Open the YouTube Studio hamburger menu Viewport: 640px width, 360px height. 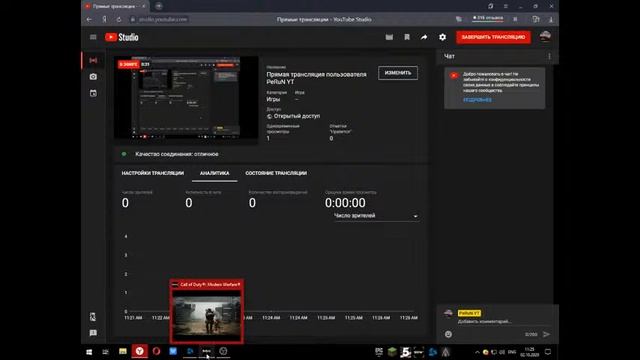point(93,37)
